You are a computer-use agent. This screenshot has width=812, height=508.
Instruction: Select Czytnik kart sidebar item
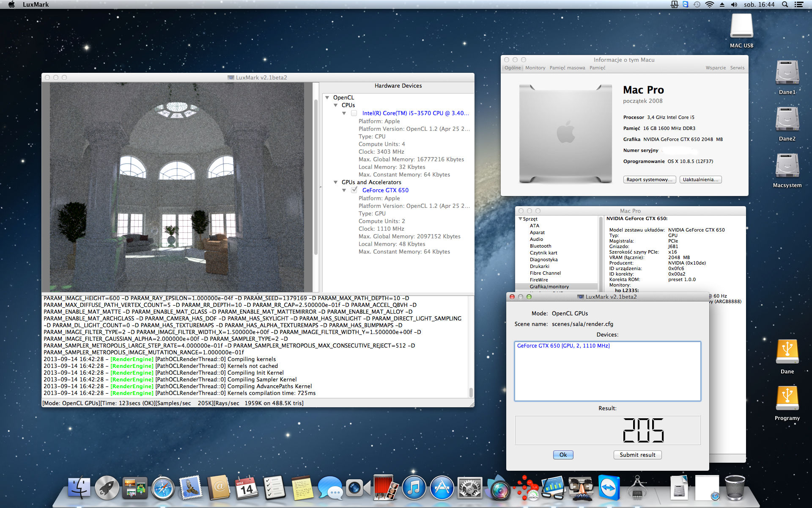(x=543, y=253)
